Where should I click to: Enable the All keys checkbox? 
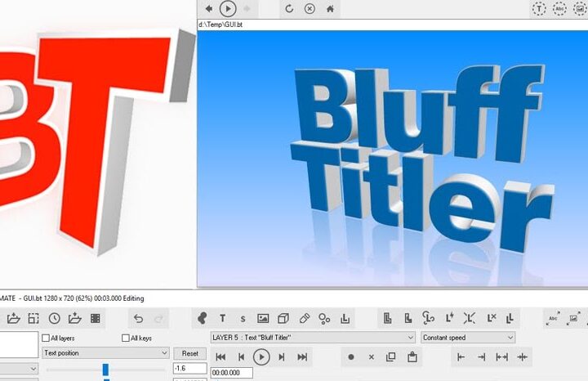click(125, 338)
